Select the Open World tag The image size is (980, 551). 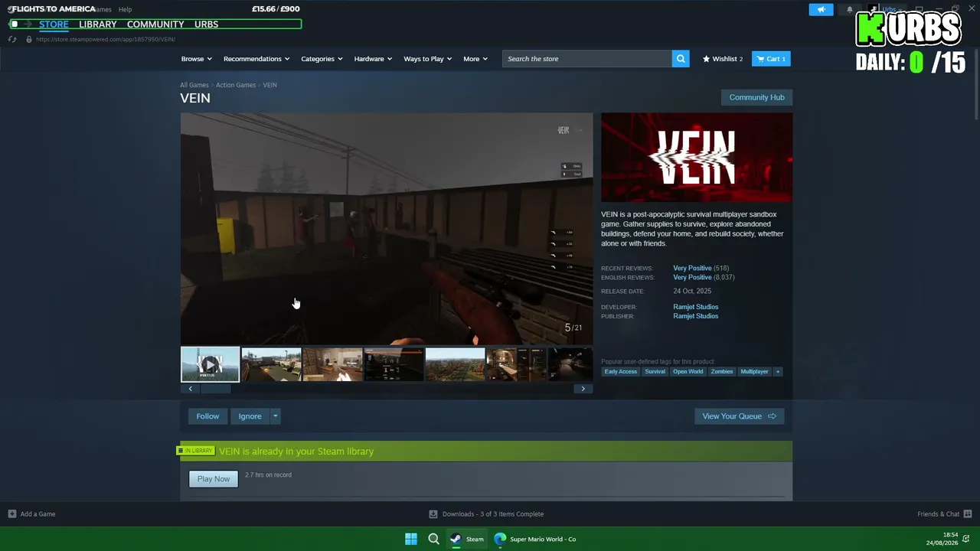[688, 372]
